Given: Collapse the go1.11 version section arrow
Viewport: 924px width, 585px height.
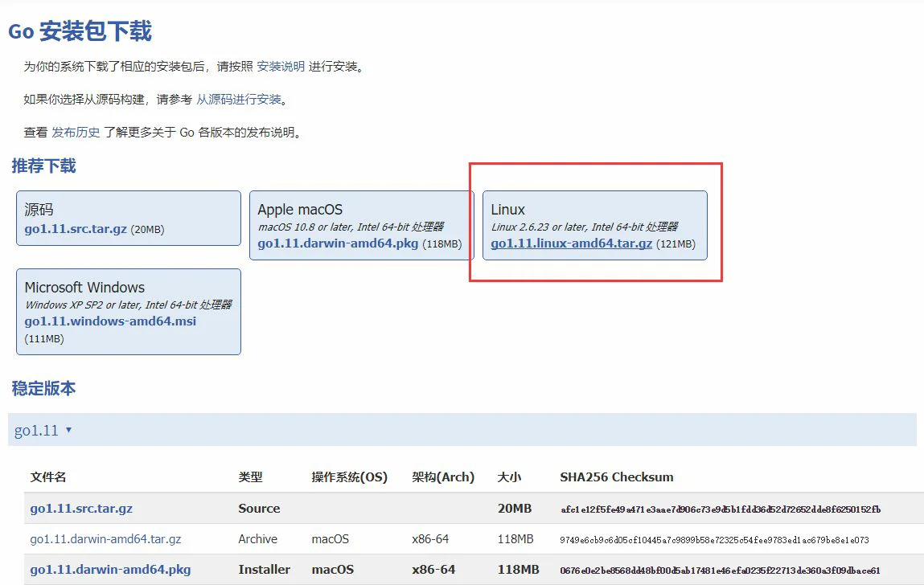Looking at the screenshot, I should tap(69, 430).
